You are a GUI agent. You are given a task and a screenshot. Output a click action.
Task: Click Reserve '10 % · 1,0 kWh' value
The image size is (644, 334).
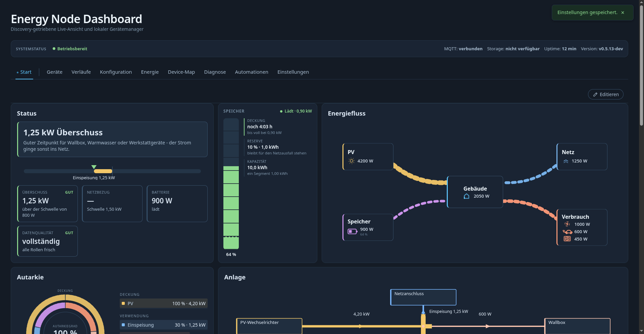point(263,147)
